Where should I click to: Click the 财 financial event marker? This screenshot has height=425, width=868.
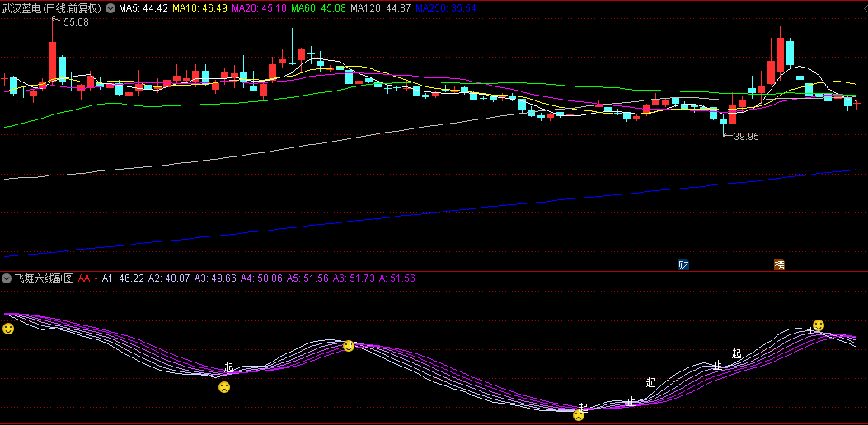tap(683, 264)
